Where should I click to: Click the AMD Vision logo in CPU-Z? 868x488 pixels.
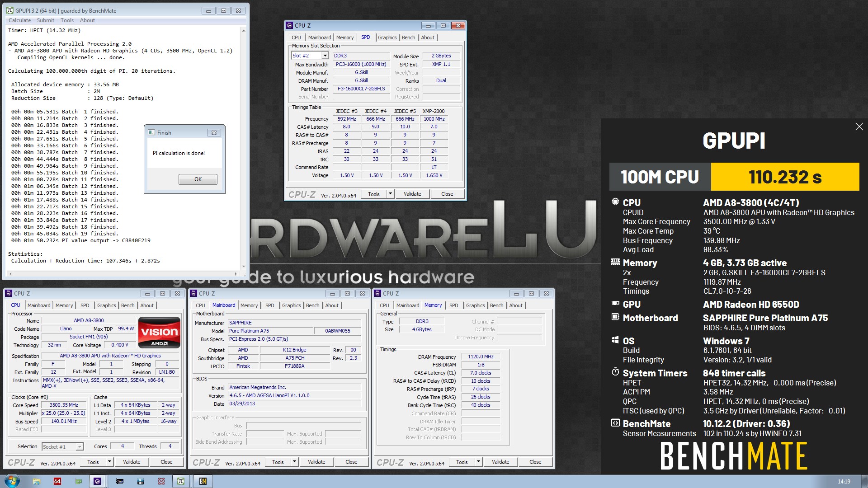coord(159,333)
